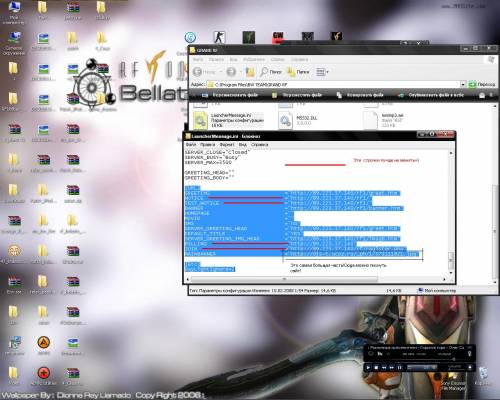Open the Избранное menu in Explorer
500x400 pixels.
[254, 59]
